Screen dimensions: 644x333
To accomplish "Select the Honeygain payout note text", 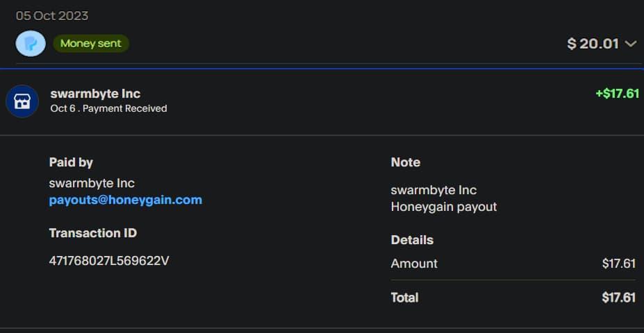I will coord(444,207).
